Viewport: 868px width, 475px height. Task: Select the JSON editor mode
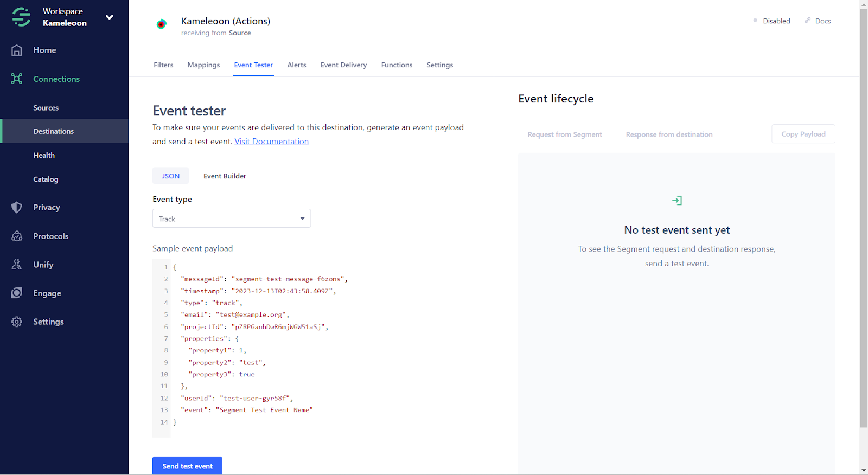(170, 176)
